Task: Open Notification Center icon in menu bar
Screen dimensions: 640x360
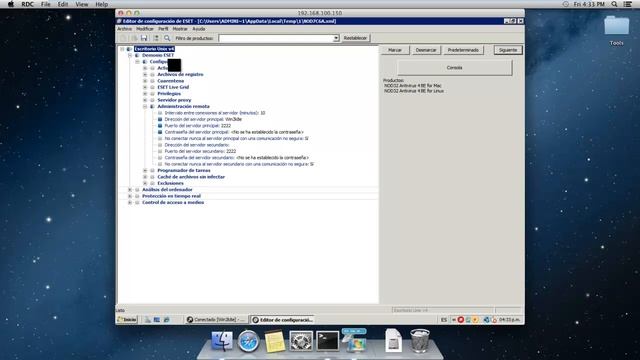Action: click(628, 4)
